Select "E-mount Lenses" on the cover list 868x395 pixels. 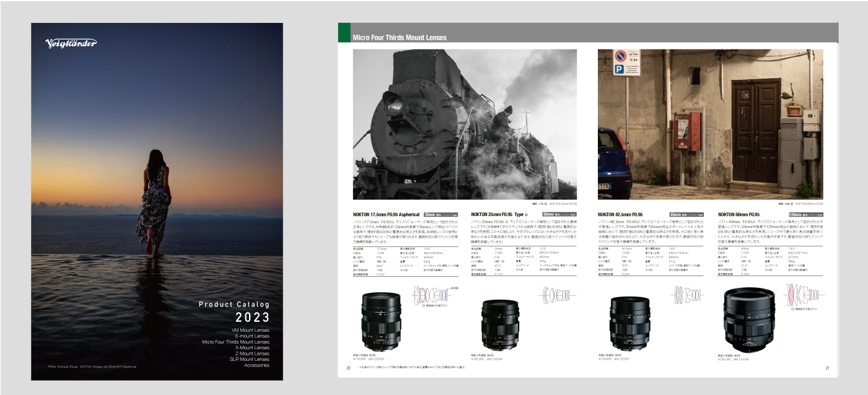pyautogui.click(x=251, y=336)
